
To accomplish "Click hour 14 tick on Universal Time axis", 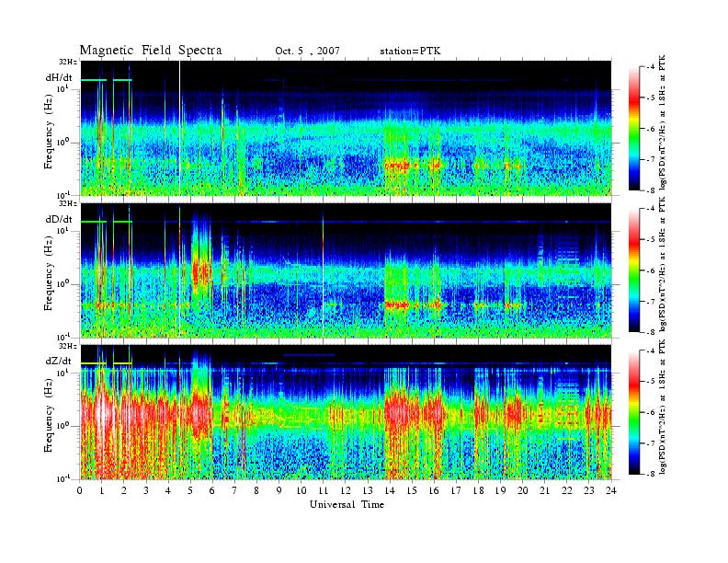I will click(390, 490).
